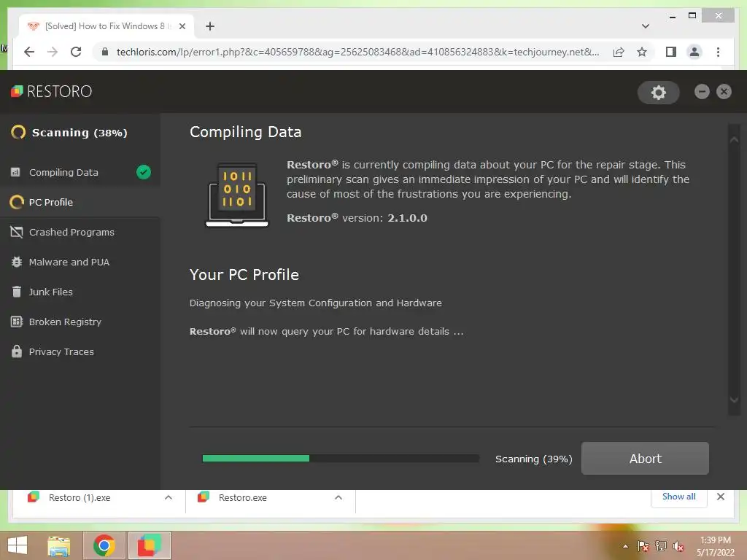Click the muted volume tray icon
The height and width of the screenshot is (560, 747).
[x=678, y=546]
